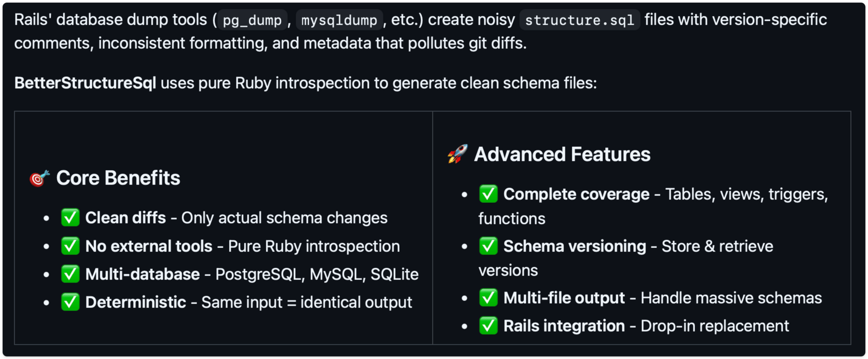Click the dart target emoji beside Core Benefits
Image resolution: width=868 pixels, height=359 pixels.
point(39,178)
